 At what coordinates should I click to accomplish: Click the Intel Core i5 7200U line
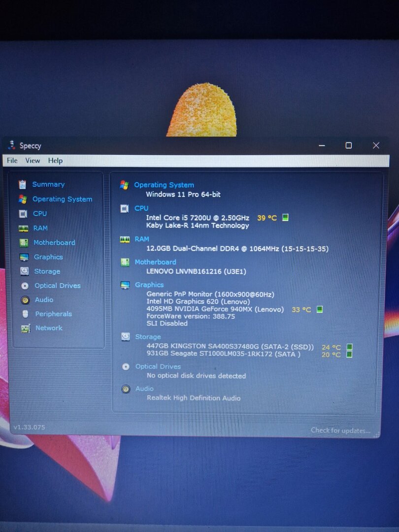coord(198,218)
